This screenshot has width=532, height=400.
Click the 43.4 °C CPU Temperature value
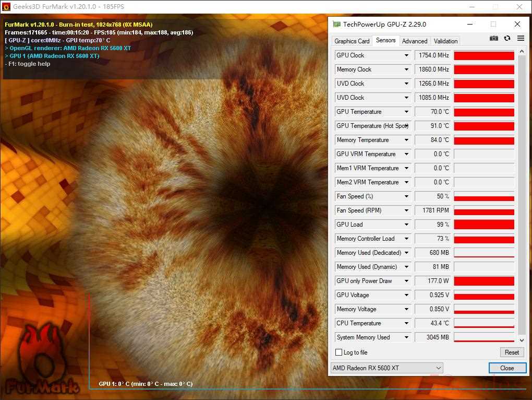[433, 323]
